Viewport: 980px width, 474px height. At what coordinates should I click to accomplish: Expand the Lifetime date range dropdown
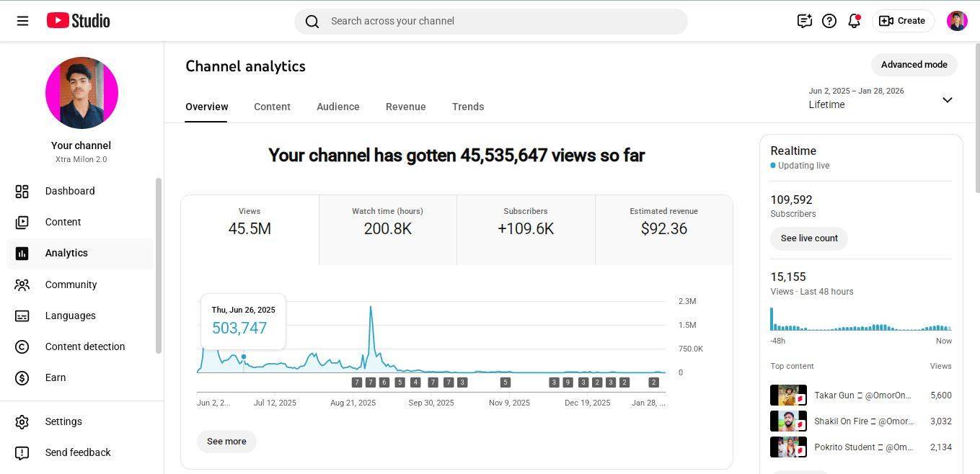pyautogui.click(x=947, y=99)
